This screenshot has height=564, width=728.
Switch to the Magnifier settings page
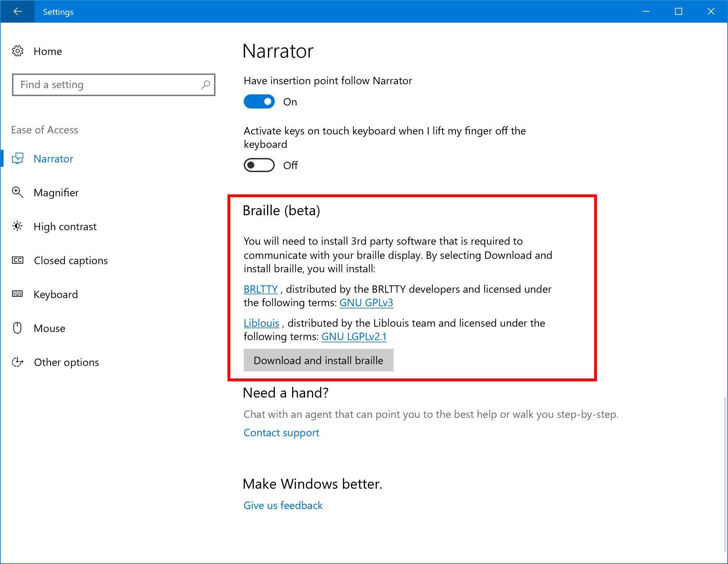point(56,192)
